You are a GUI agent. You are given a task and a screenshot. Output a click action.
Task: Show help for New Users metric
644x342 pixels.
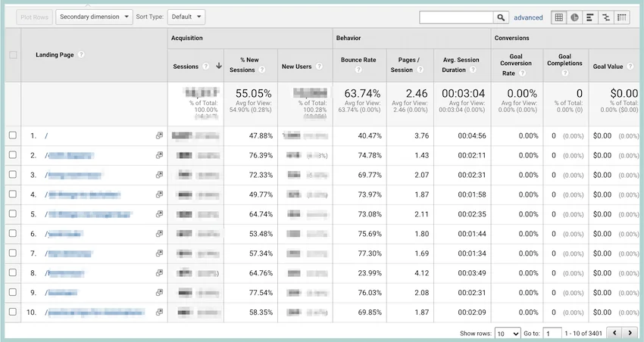319,67
